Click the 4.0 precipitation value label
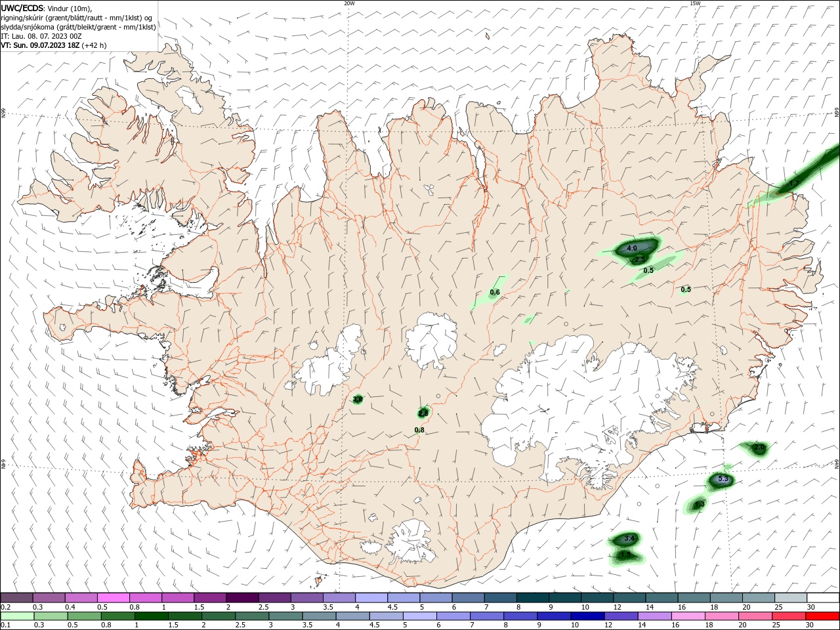This screenshot has height=630, width=840. pyautogui.click(x=632, y=249)
